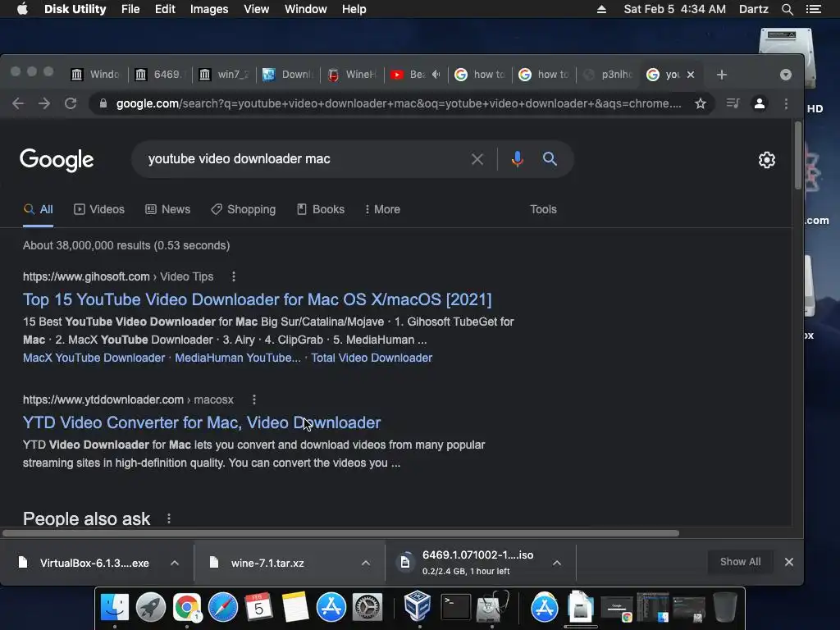840x630 pixels.
Task: Open the Chrome profile icon
Action: pyautogui.click(x=759, y=103)
